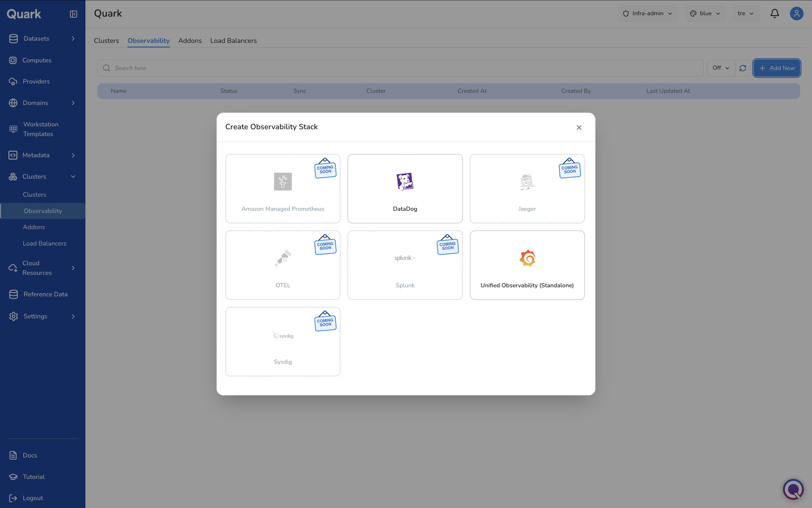Open user profile avatar
Screen dimensions: 812x508
[x=796, y=14]
